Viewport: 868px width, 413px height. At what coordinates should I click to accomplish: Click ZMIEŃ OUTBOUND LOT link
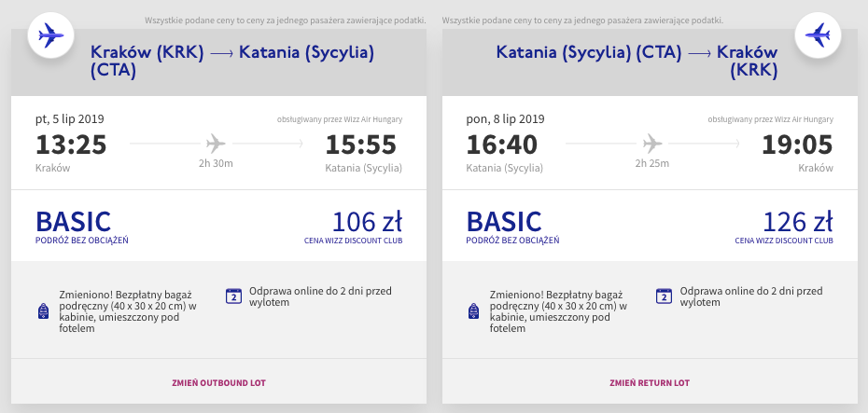click(218, 382)
